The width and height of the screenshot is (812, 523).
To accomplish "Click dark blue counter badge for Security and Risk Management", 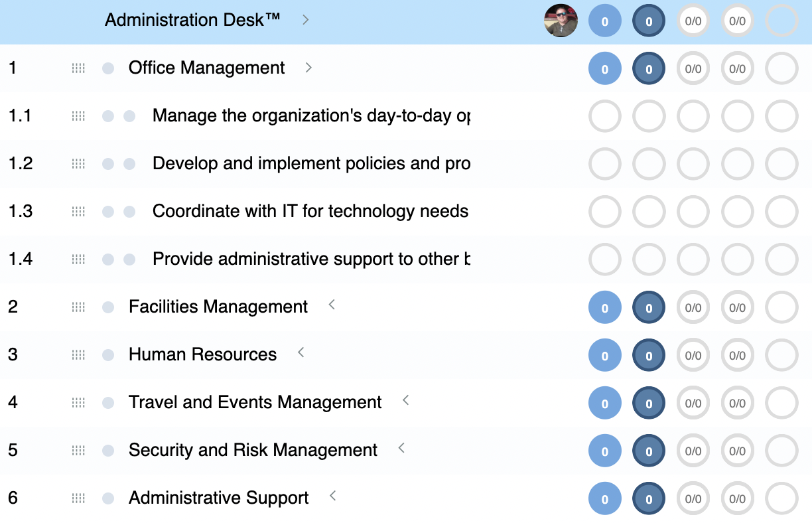I will pos(649,451).
